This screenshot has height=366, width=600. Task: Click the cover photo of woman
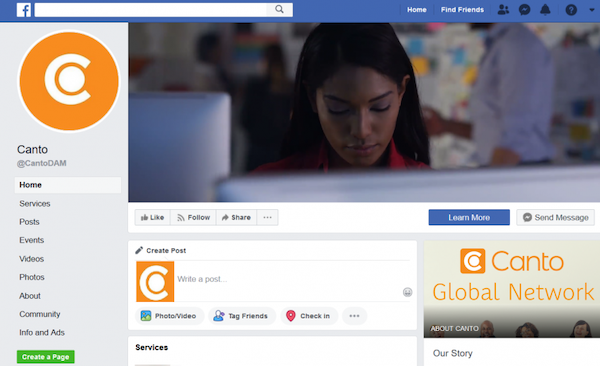(364, 112)
